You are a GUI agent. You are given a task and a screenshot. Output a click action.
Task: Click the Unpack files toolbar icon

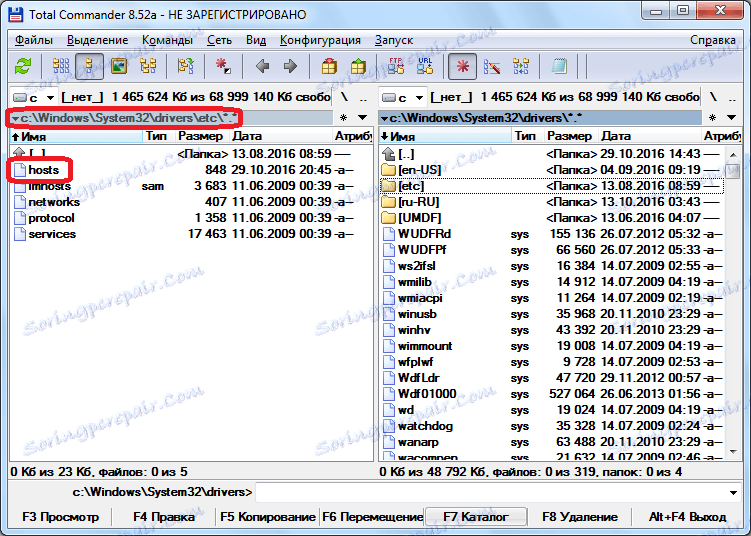(x=358, y=66)
